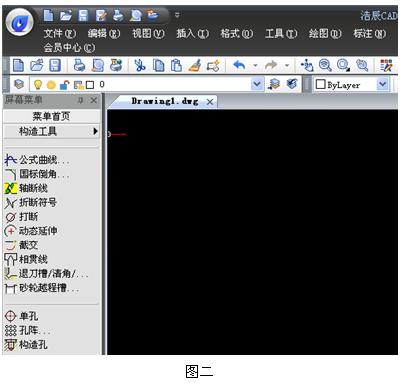Select 构造孔 tool
Image resolution: width=402 pixels, height=385 pixels.
pyautogui.click(x=26, y=344)
